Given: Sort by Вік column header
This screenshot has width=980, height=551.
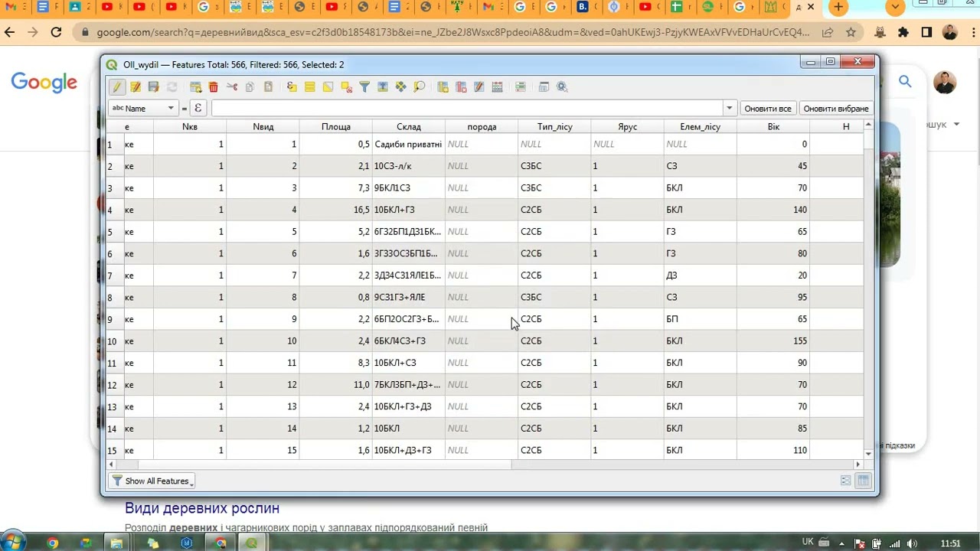Looking at the screenshot, I should pyautogui.click(x=773, y=127).
